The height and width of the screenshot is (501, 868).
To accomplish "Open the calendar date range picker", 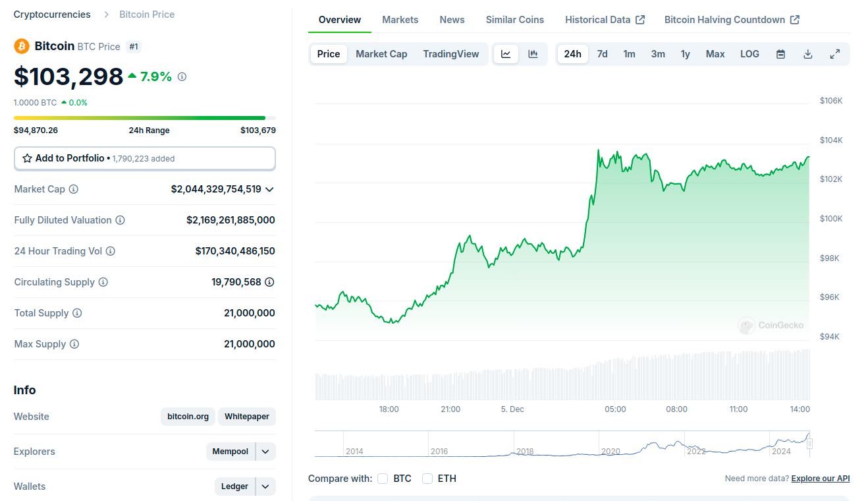I will (x=780, y=54).
